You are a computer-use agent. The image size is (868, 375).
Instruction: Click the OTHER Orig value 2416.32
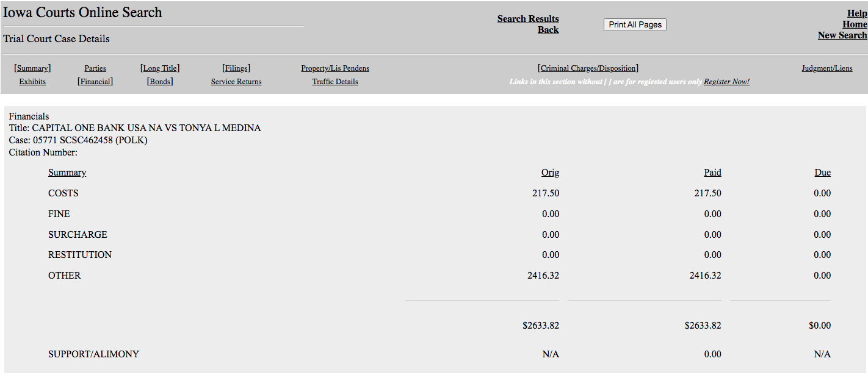pyautogui.click(x=543, y=276)
